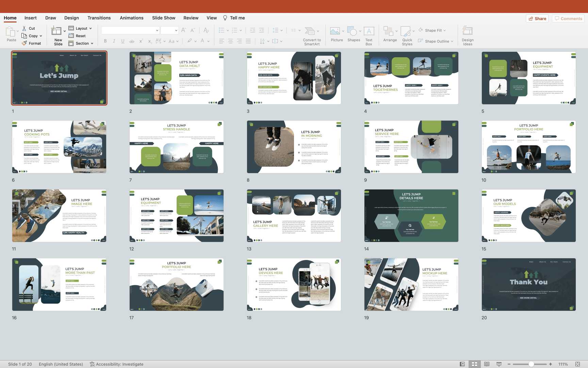This screenshot has width=588, height=368.
Task: Click Convert to SmartArt
Action: [x=310, y=31]
